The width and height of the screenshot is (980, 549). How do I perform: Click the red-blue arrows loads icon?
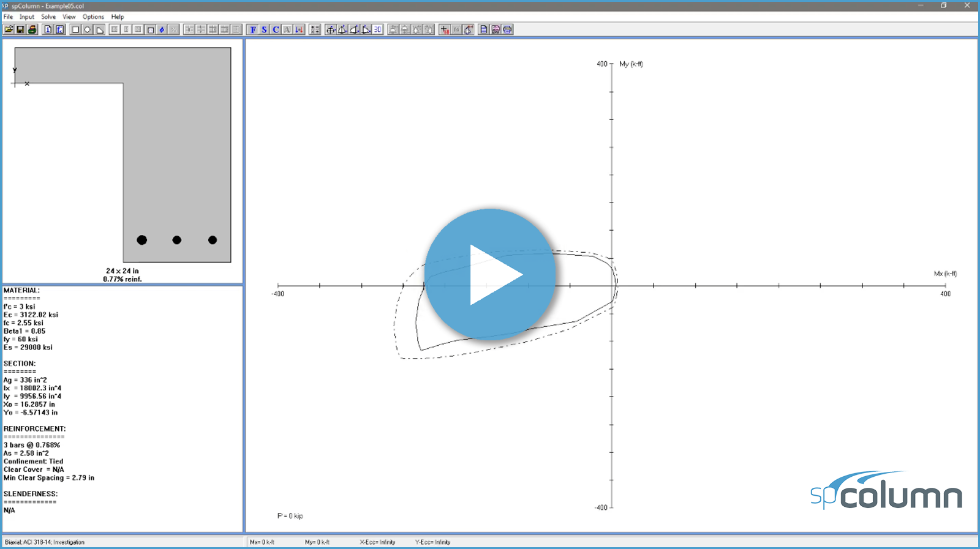[299, 29]
